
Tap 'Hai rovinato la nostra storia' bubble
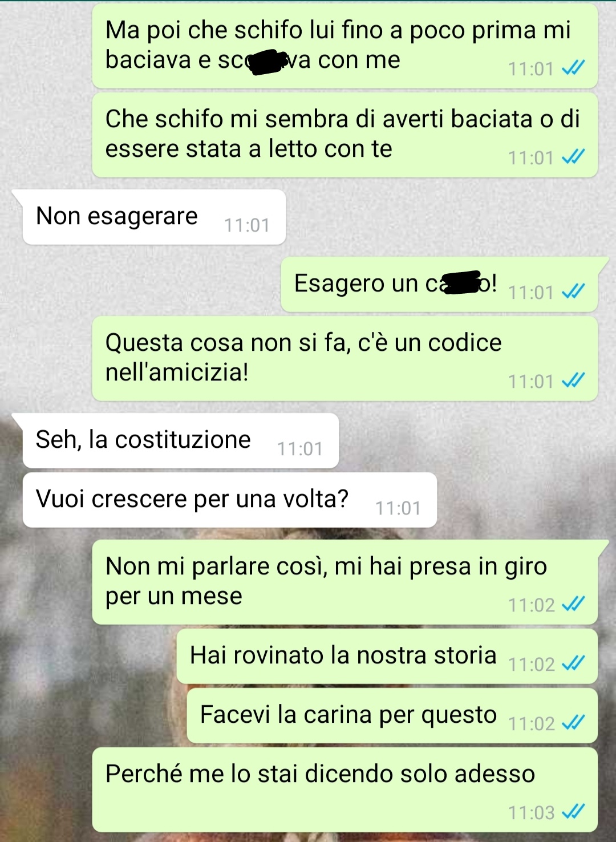(387, 657)
